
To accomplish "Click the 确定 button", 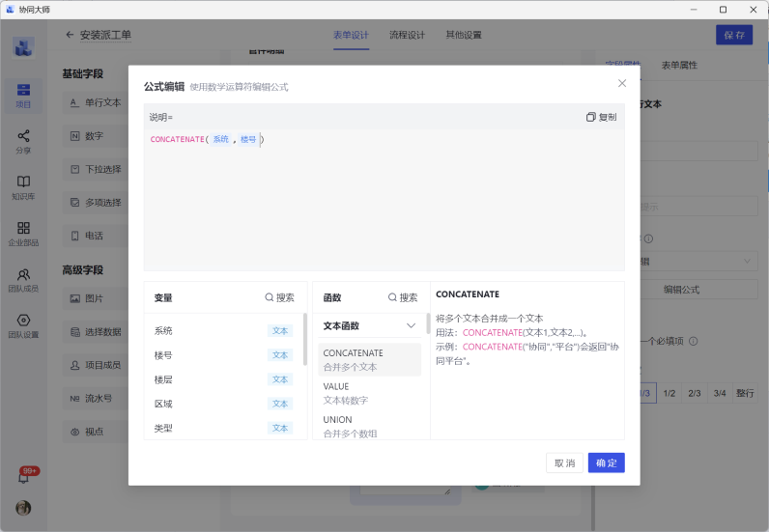I will tap(606, 463).
